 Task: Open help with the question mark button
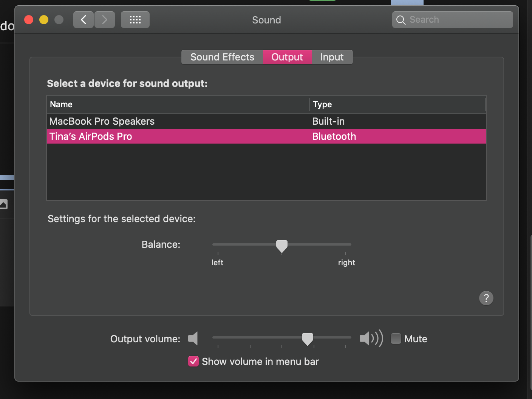(x=486, y=298)
